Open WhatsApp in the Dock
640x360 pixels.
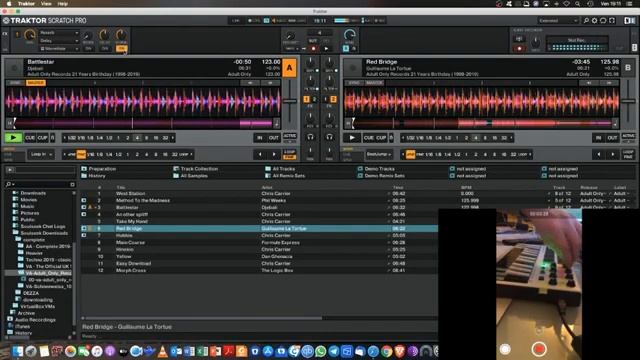pyautogui.click(x=320, y=351)
